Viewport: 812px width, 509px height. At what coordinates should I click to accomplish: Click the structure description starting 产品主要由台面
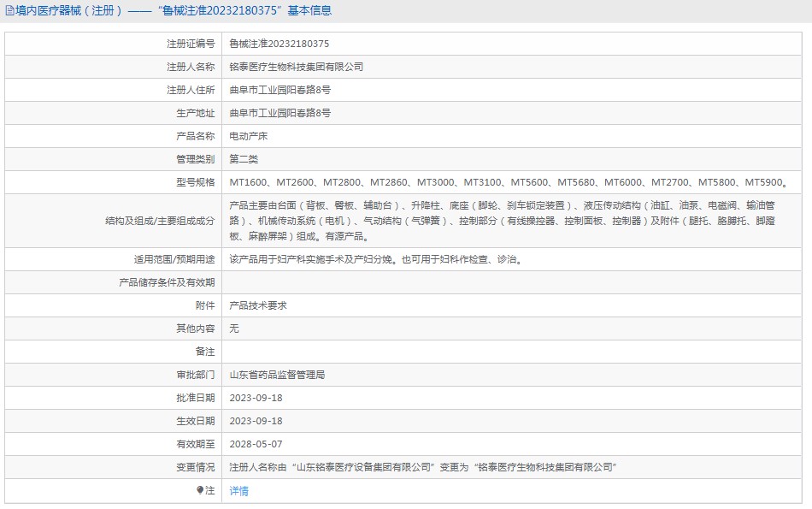(x=503, y=221)
